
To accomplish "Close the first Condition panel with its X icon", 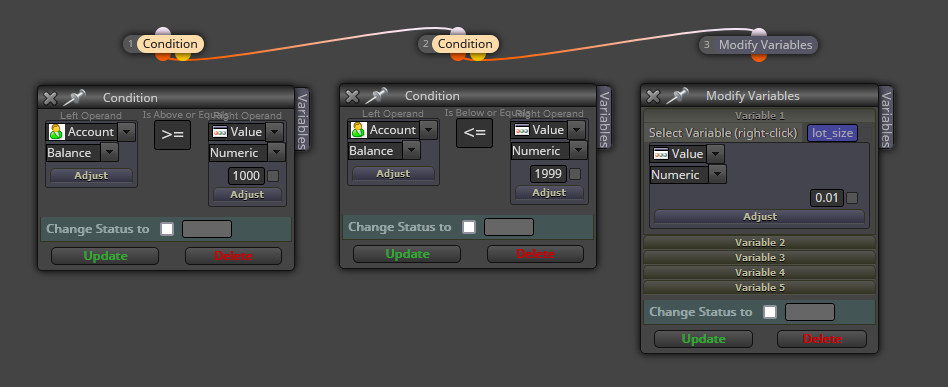I will [x=50, y=97].
